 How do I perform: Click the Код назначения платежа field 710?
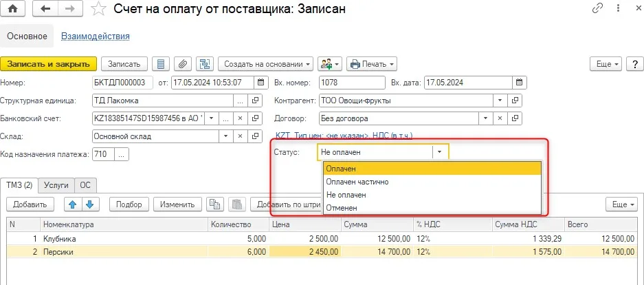click(x=103, y=154)
